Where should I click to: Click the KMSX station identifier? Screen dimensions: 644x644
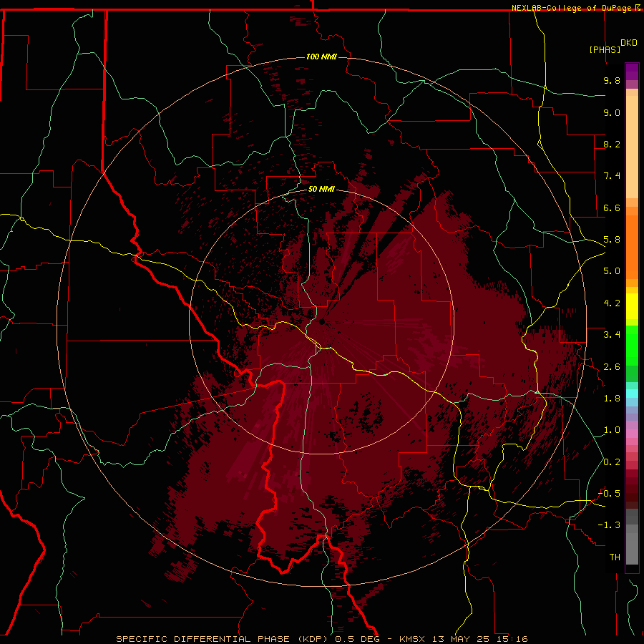pyautogui.click(x=413, y=639)
